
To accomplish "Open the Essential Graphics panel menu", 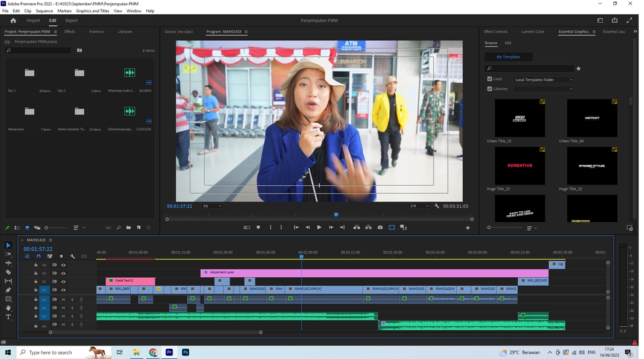I will tap(594, 32).
